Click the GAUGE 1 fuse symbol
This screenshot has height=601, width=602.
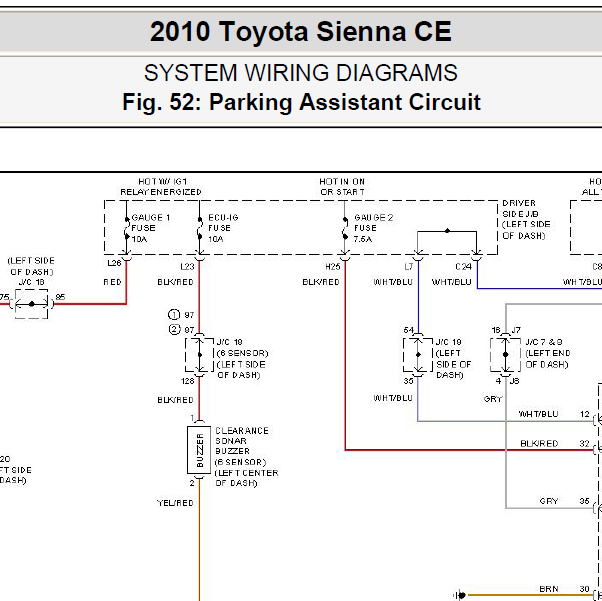tap(127, 228)
